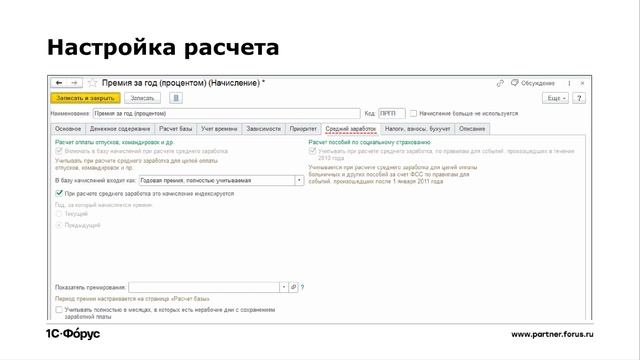The height and width of the screenshot is (360, 640).
Task: Enable Учитывать полностью в месяцах checkbox
Action: (59, 310)
